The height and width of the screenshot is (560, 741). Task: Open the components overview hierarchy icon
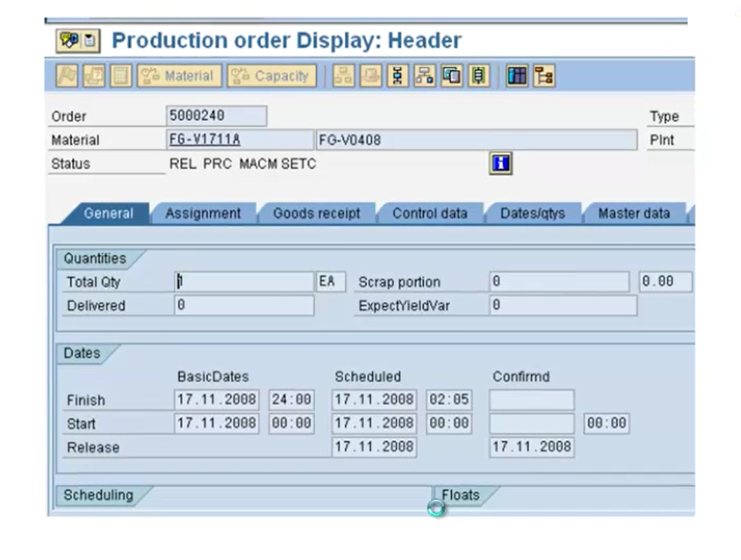(424, 76)
